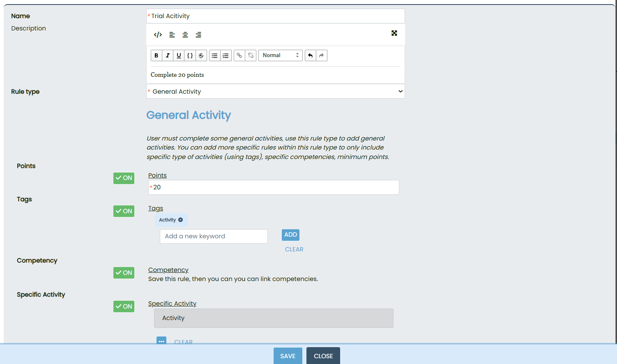Image resolution: width=617 pixels, height=364 pixels.
Task: Turn off the Points rule toggle
Action: click(x=124, y=178)
